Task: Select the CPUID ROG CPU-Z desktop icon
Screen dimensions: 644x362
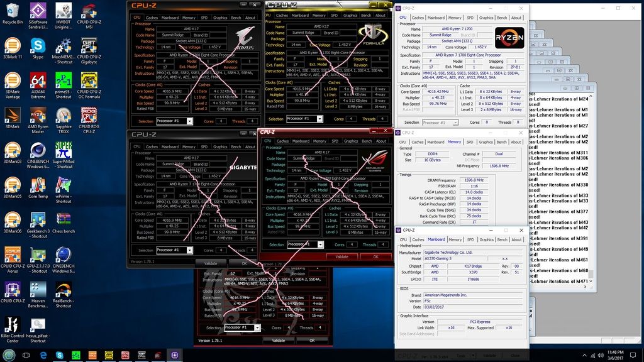Action: [x=89, y=121]
